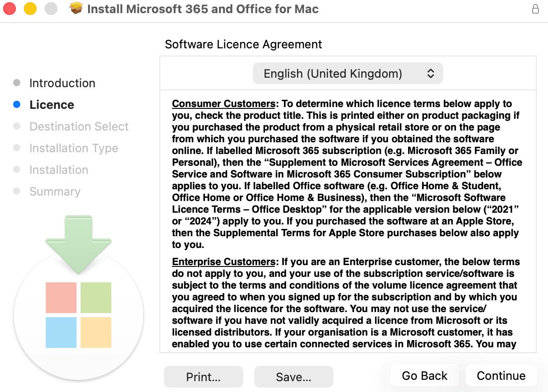Click the Summary step in sidebar
The image size is (548, 392).
tap(55, 191)
